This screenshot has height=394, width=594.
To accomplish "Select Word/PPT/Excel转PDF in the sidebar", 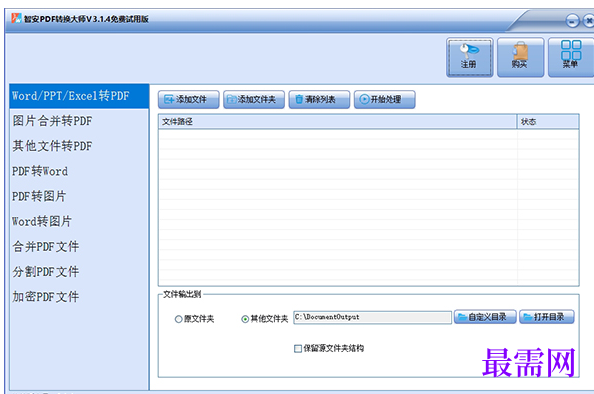I will pos(79,96).
